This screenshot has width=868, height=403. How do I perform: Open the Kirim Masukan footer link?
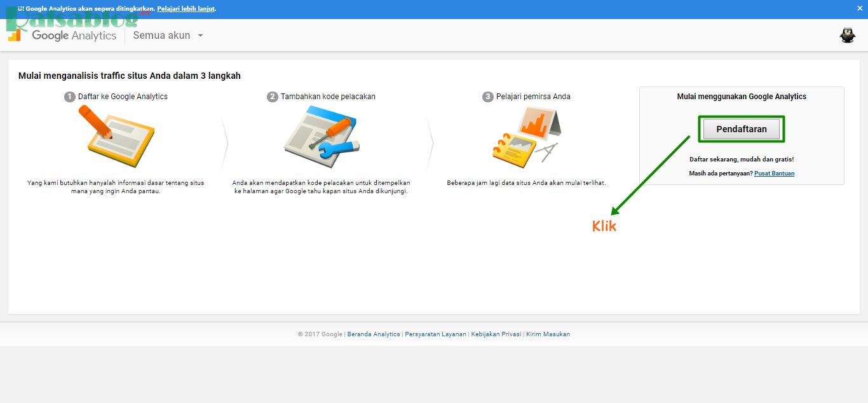548,334
